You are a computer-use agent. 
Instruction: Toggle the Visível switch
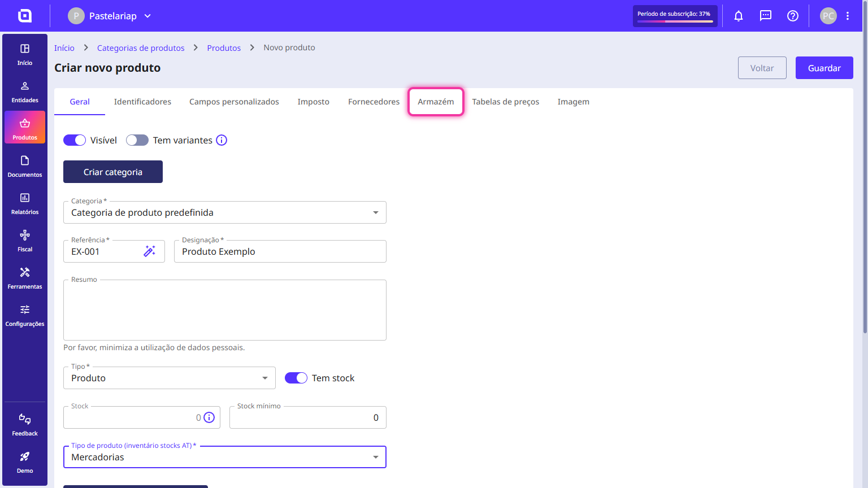click(x=75, y=140)
